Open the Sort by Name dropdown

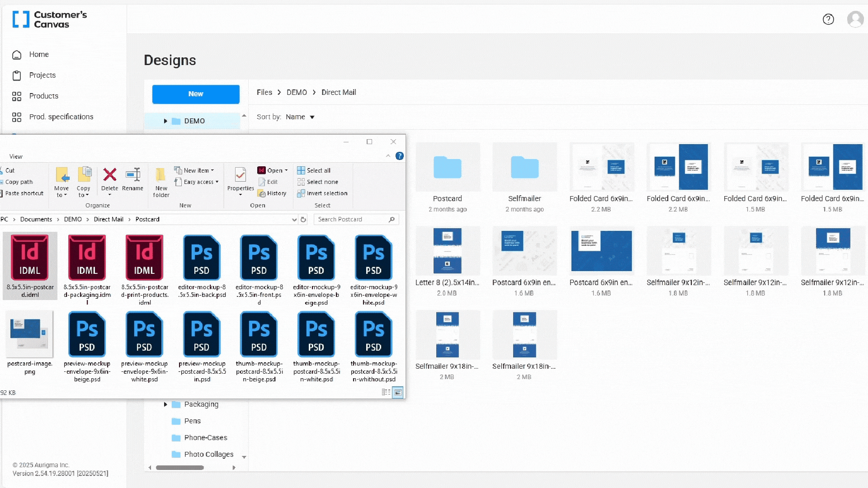[x=300, y=117]
